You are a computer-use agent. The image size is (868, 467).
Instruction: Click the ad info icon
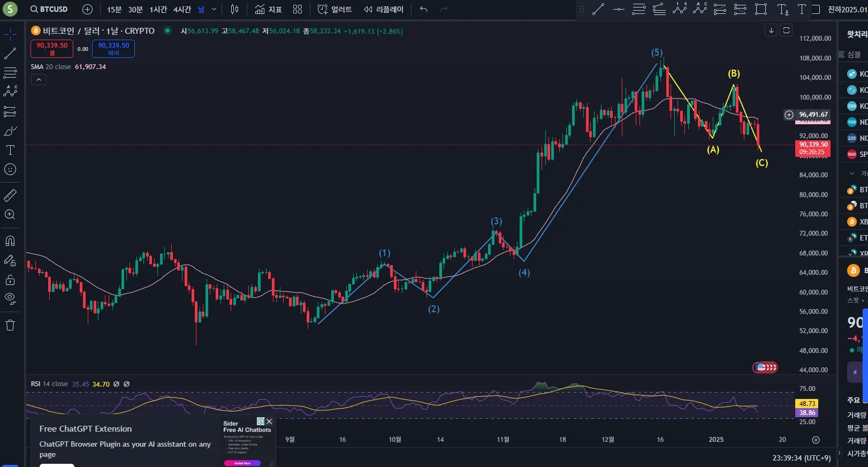coord(261,421)
